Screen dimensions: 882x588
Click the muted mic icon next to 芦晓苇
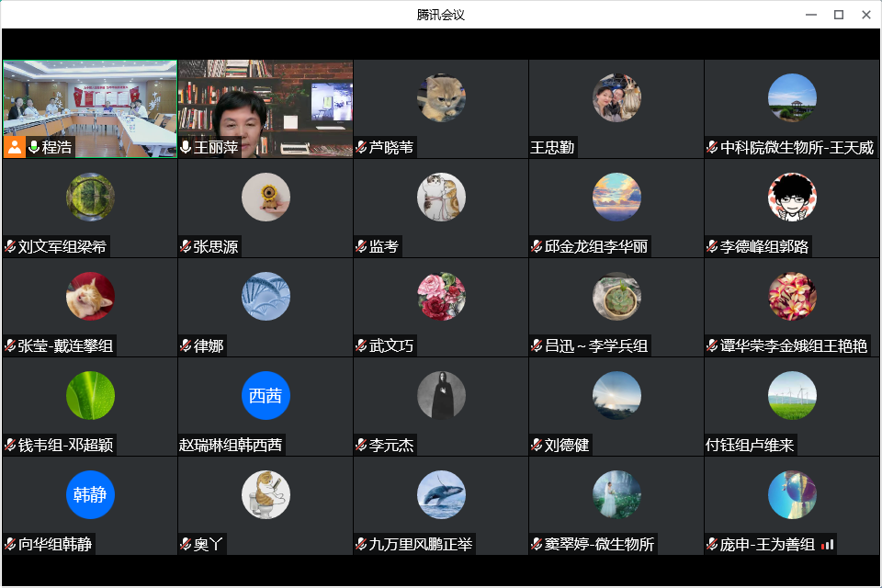pos(361,147)
